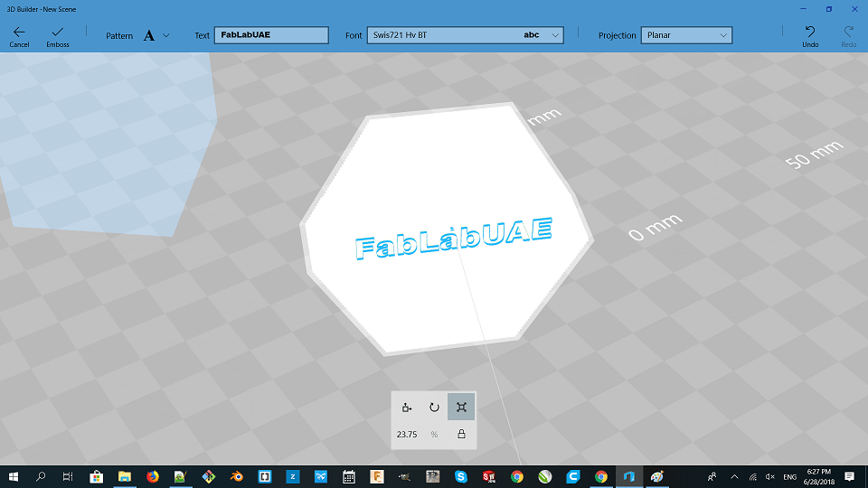
Task: Open the blue Z app on taskbar
Action: pyautogui.click(x=292, y=476)
